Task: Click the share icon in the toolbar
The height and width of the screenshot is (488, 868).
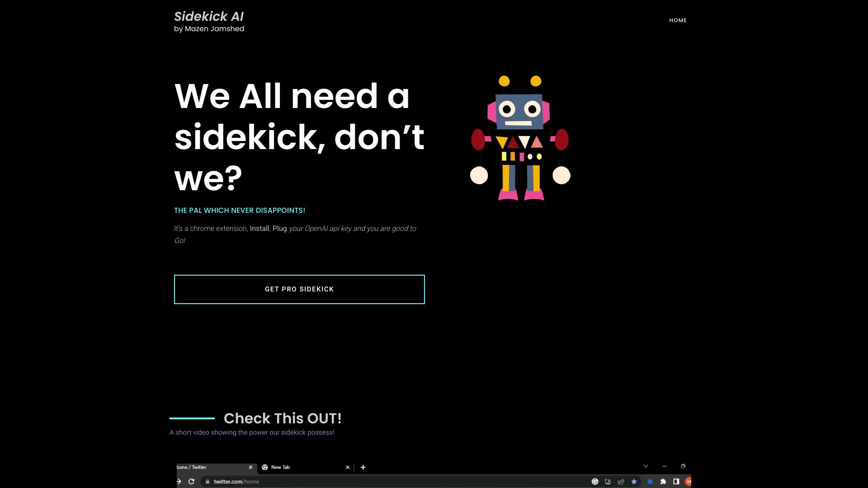Action: tap(620, 482)
